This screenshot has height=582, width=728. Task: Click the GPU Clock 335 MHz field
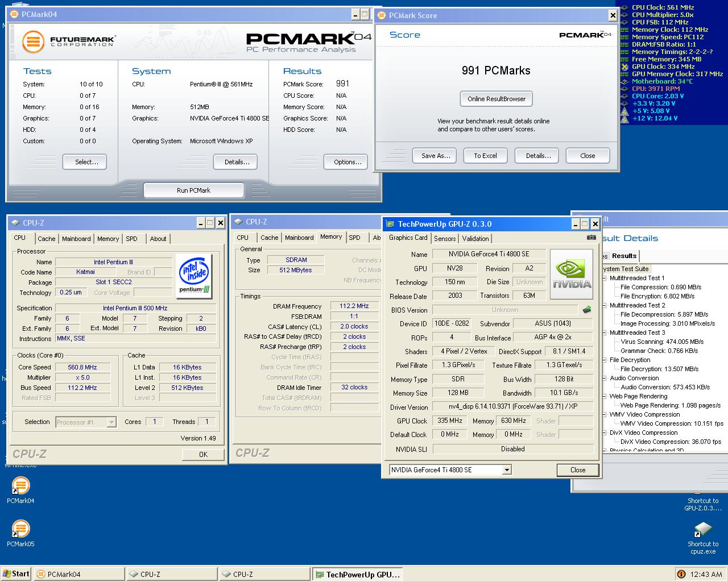450,421
